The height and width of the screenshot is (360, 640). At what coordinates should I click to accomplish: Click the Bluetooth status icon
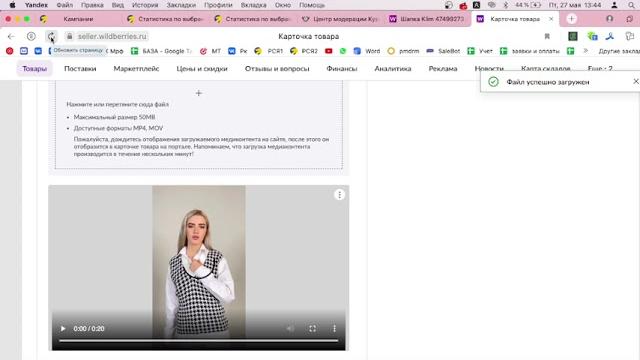[x=505, y=5]
